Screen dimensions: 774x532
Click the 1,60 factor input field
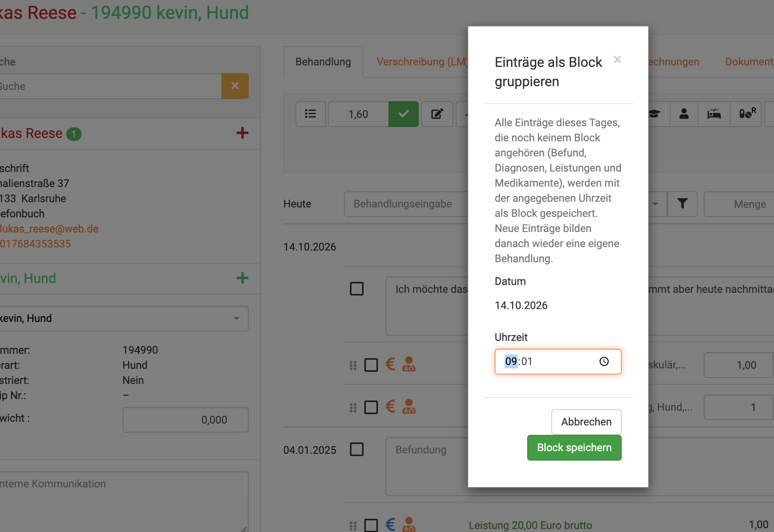click(358, 114)
